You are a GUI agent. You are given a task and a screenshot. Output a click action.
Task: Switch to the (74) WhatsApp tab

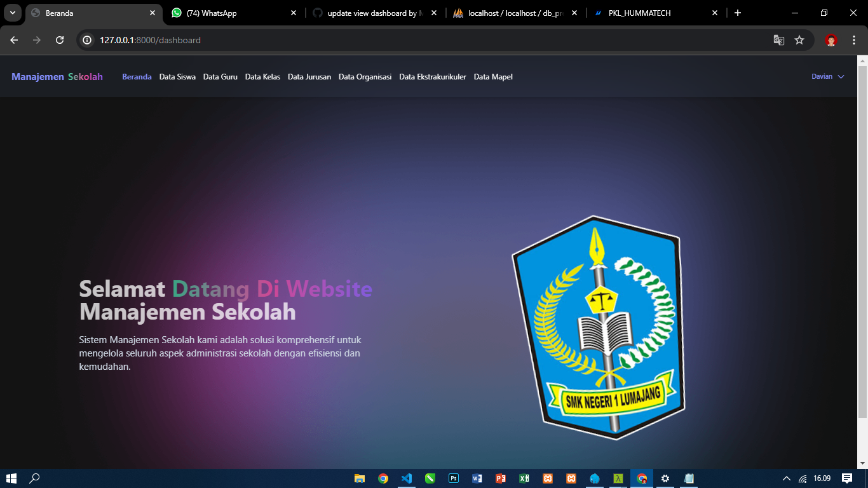click(x=235, y=13)
